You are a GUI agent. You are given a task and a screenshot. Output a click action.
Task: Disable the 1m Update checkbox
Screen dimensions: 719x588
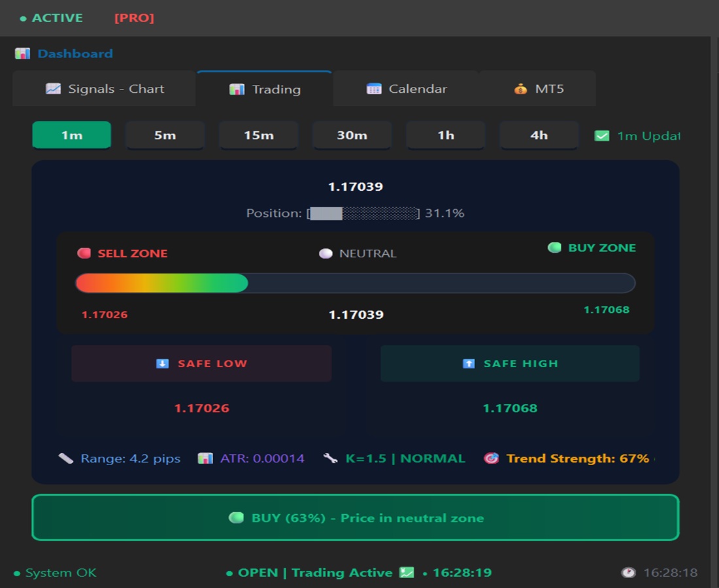tap(602, 135)
